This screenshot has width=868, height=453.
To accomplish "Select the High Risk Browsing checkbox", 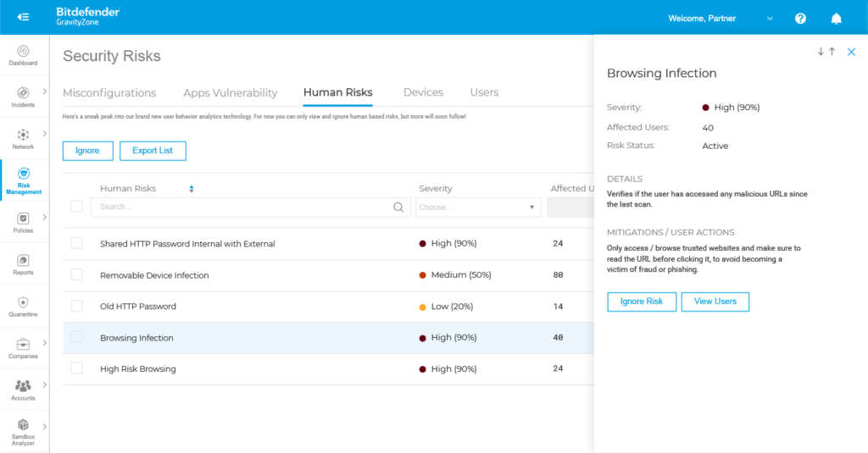I will 77,368.
